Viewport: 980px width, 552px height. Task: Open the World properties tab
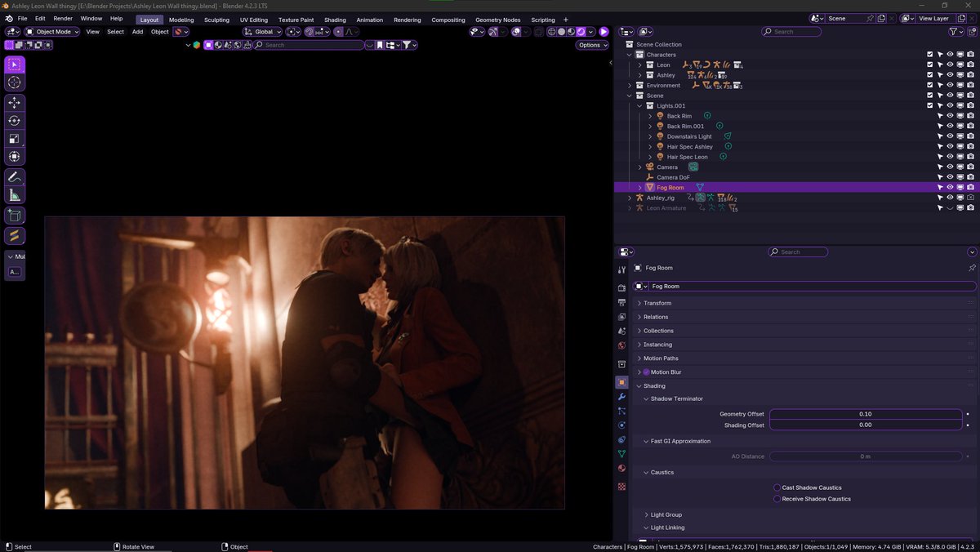621,345
